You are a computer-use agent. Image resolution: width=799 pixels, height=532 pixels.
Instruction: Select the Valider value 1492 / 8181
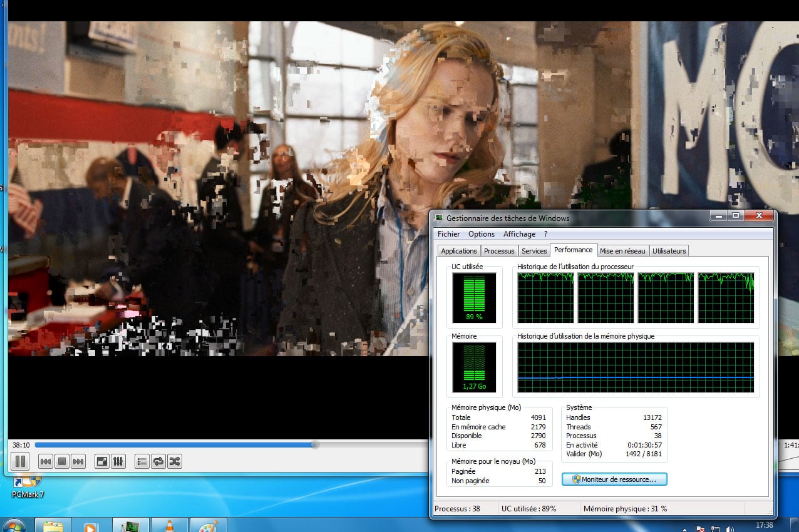pyautogui.click(x=643, y=454)
